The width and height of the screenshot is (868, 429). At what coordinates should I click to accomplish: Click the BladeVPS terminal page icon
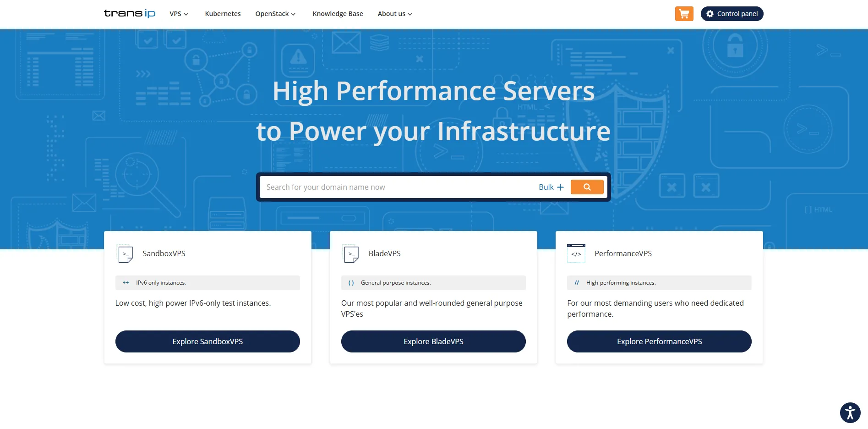click(x=351, y=254)
